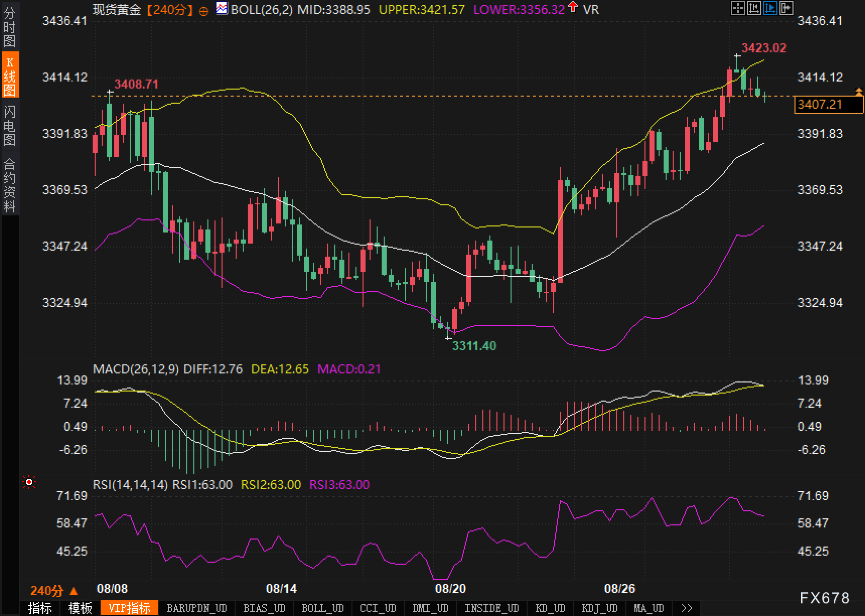Click the orange arrow marker above 3407.21
This screenshot has height=616, width=865.
point(858,92)
